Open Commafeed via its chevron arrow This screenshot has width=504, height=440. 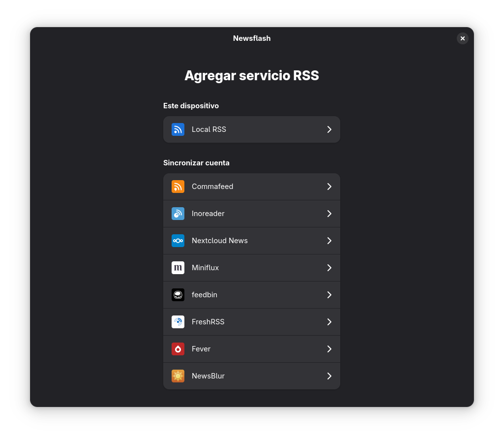329,187
